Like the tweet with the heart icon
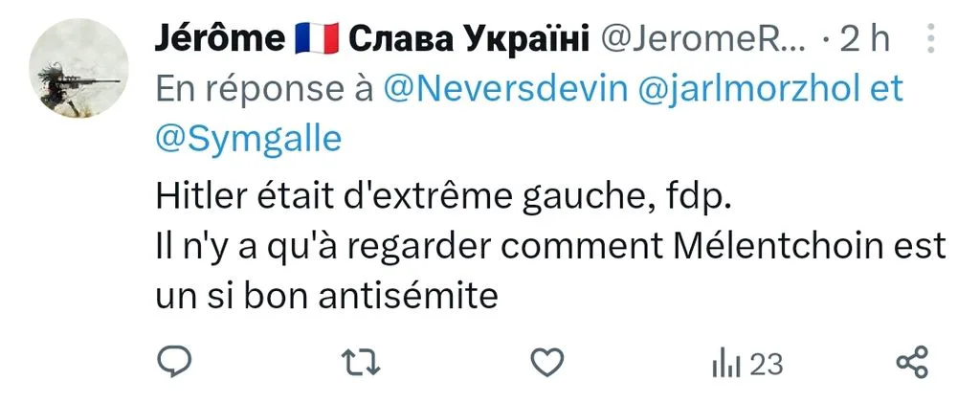Image resolution: width=980 pixels, height=403 pixels. click(x=546, y=363)
